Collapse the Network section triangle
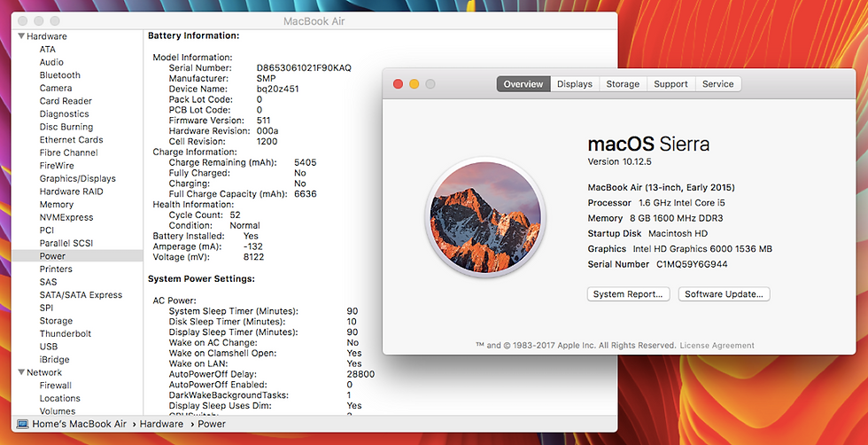The image size is (868, 445). pyautogui.click(x=21, y=372)
